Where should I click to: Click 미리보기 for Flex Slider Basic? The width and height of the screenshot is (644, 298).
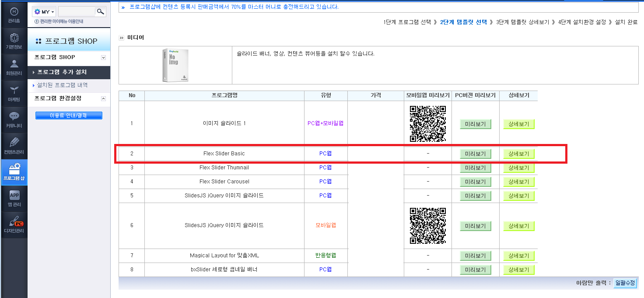[476, 154]
